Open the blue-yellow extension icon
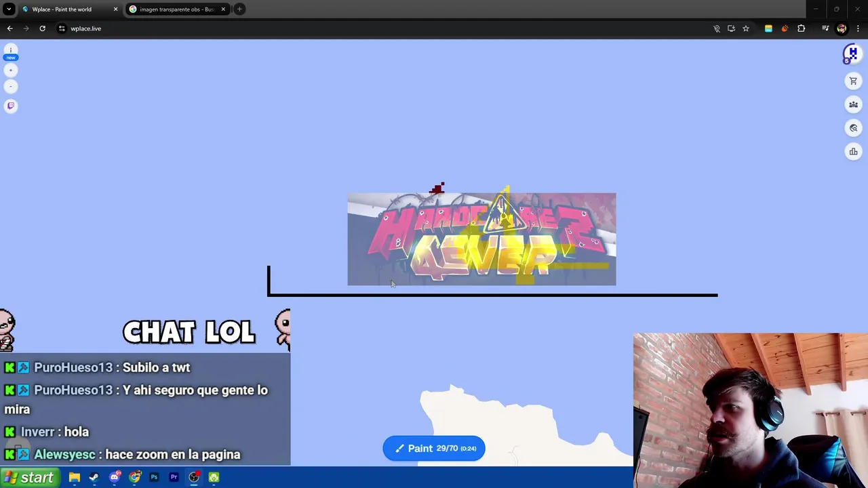Screen dimensions: 868x488 coord(768,28)
